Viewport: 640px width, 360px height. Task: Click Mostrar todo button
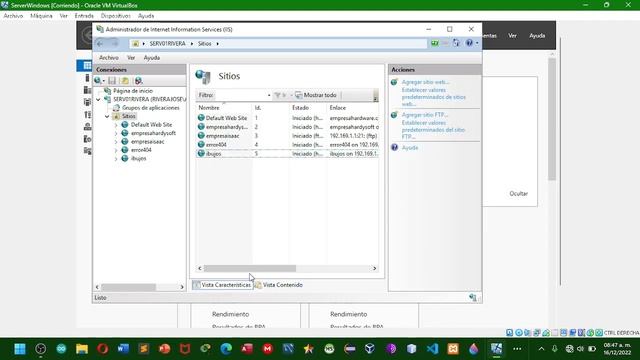coord(316,95)
